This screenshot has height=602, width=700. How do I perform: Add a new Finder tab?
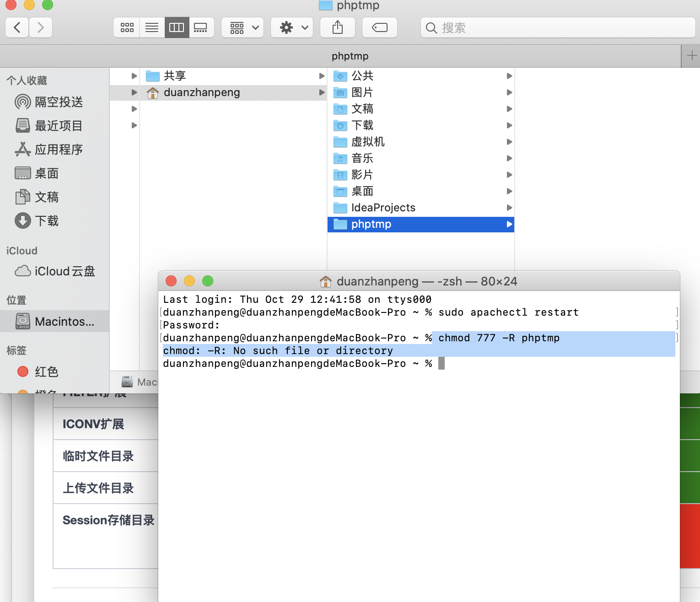click(691, 56)
